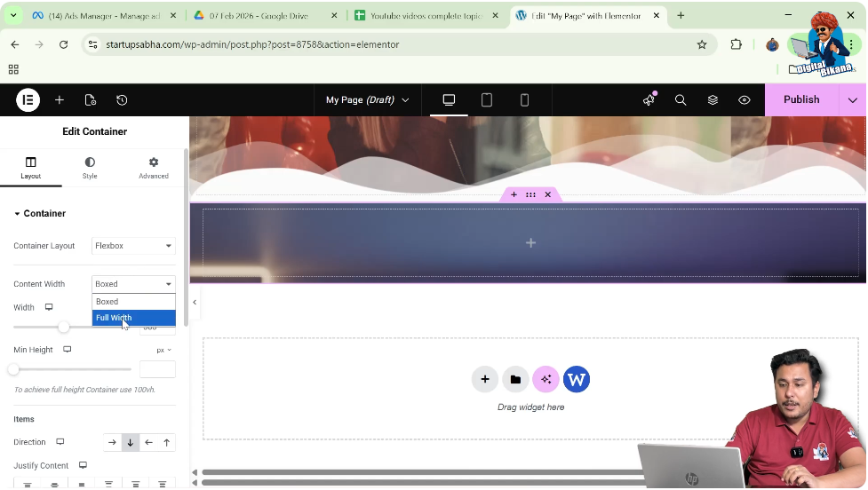
Task: Switch to tablet responsive view
Action: pos(487,100)
